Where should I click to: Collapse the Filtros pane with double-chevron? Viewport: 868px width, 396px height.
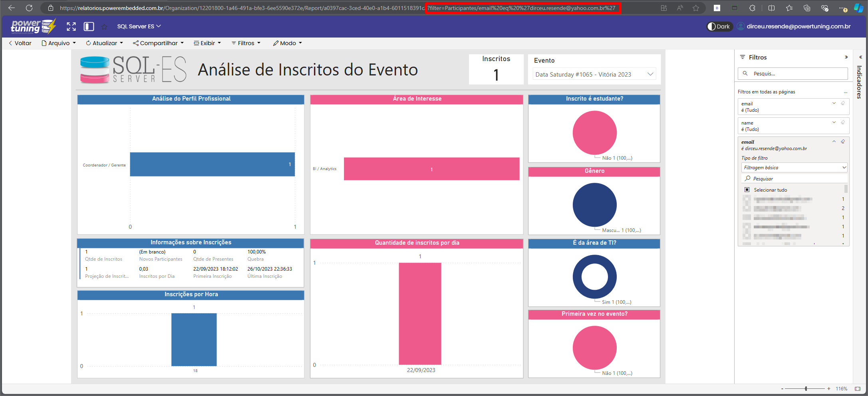coord(846,57)
